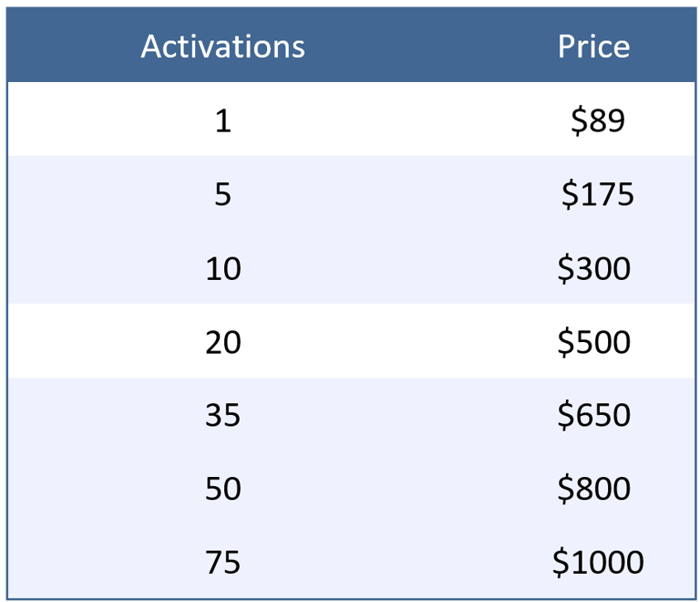700x602 pixels.
Task: Click the dollar sign in $89
Action: tap(579, 121)
